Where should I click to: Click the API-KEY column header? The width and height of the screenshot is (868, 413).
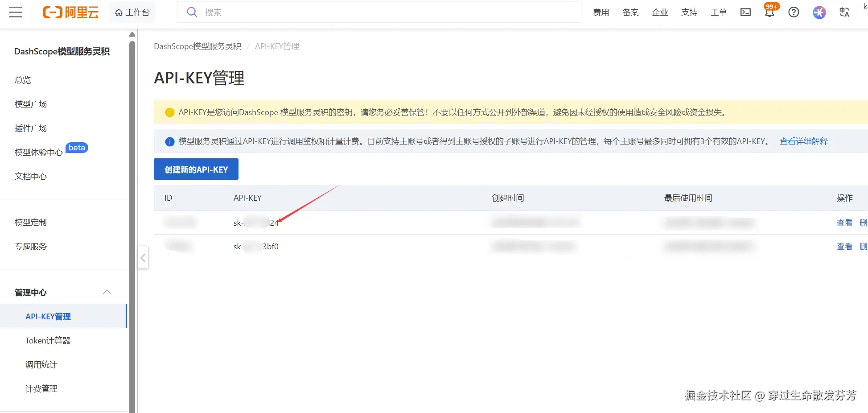247,198
